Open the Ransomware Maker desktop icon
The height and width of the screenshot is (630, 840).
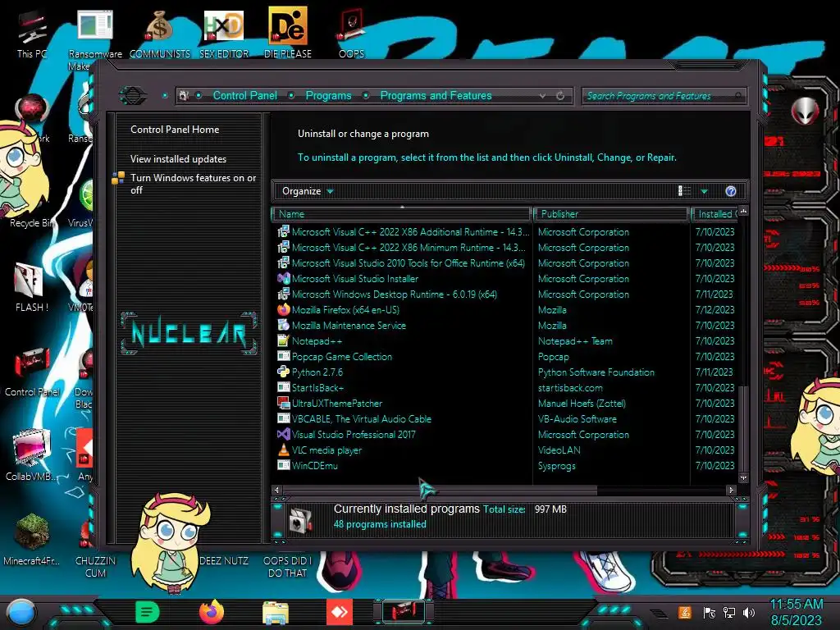(x=95, y=38)
